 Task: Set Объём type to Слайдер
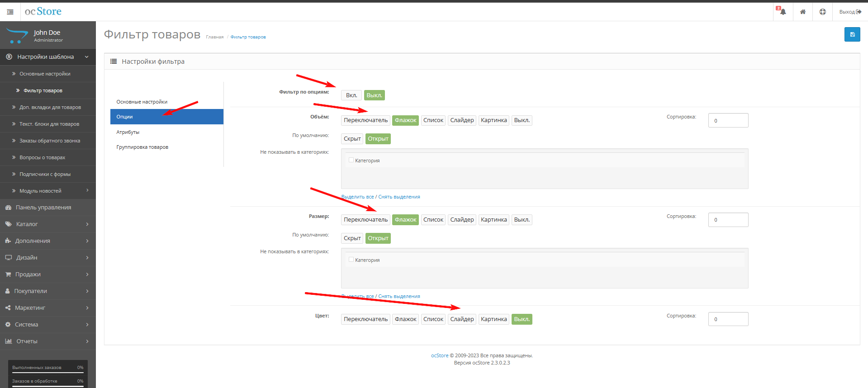click(462, 120)
